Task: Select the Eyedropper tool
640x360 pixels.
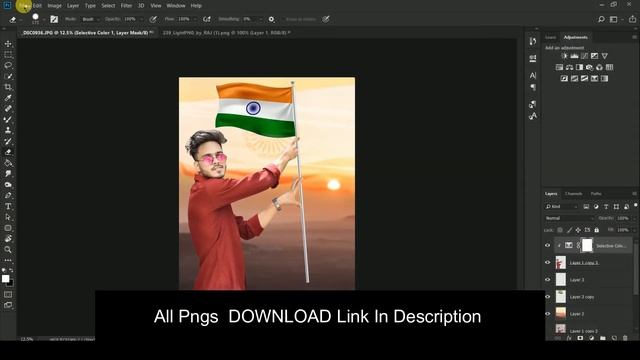Action: click(8, 98)
